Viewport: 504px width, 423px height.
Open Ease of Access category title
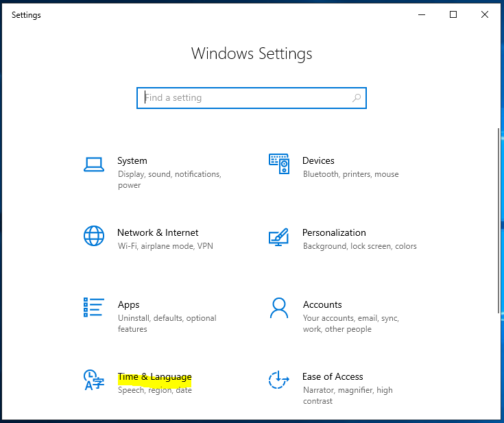coord(333,376)
